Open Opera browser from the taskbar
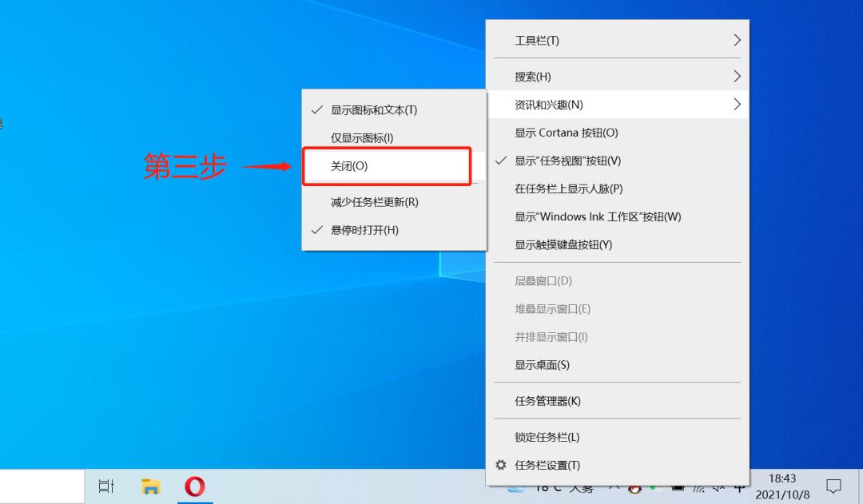This screenshot has width=863, height=504. pyautogui.click(x=194, y=486)
